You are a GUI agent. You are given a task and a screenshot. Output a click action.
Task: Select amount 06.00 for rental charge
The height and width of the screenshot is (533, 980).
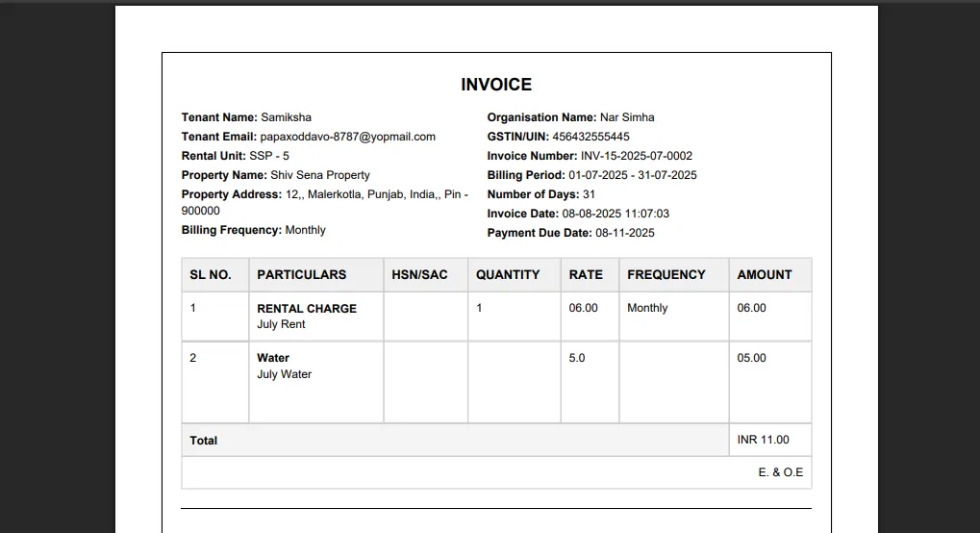[x=751, y=309]
